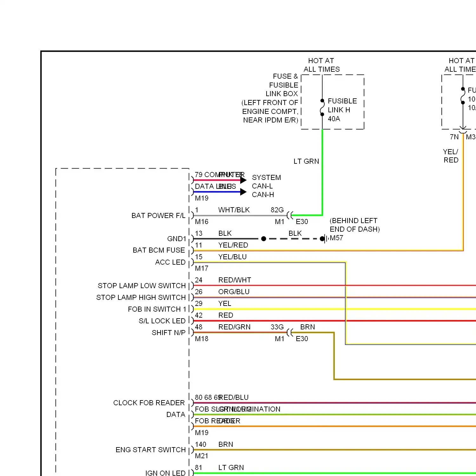Click the ORG/BLU wire label
Viewport: 476px width, 476px height.
[x=234, y=292]
